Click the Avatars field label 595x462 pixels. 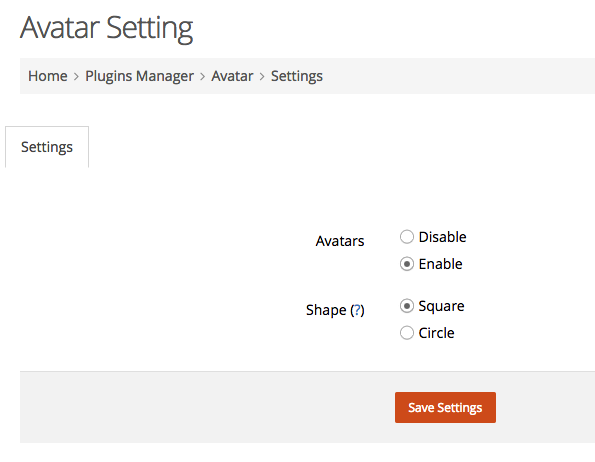tap(340, 241)
